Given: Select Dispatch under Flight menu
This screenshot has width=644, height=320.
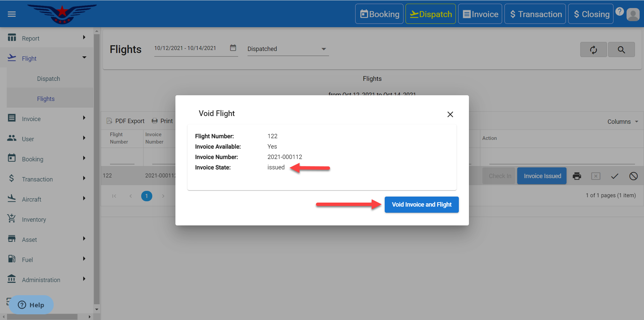Looking at the screenshot, I should click(49, 79).
